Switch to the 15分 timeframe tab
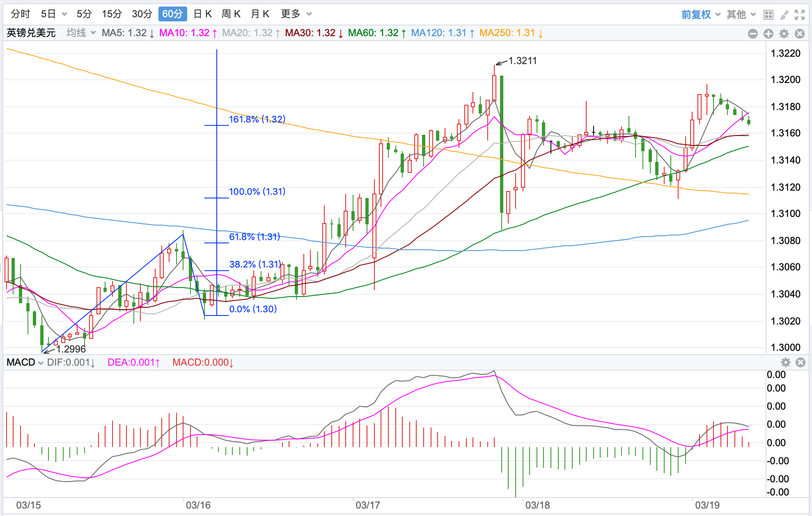This screenshot has width=812, height=516. [112, 14]
